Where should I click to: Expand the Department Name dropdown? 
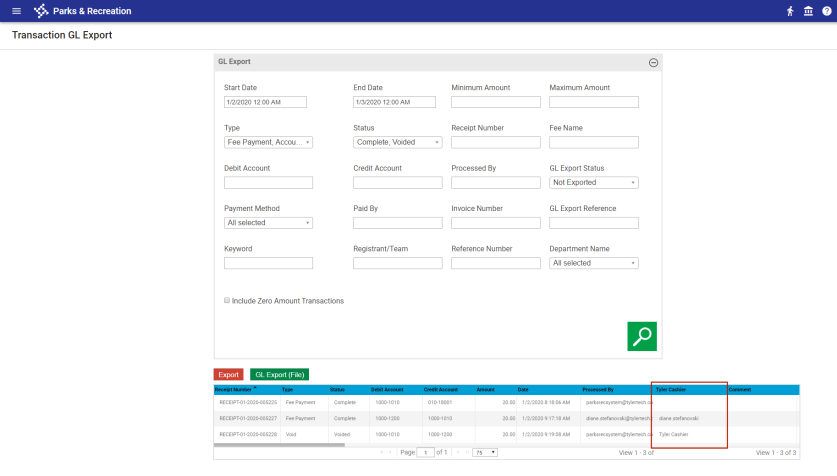click(594, 263)
